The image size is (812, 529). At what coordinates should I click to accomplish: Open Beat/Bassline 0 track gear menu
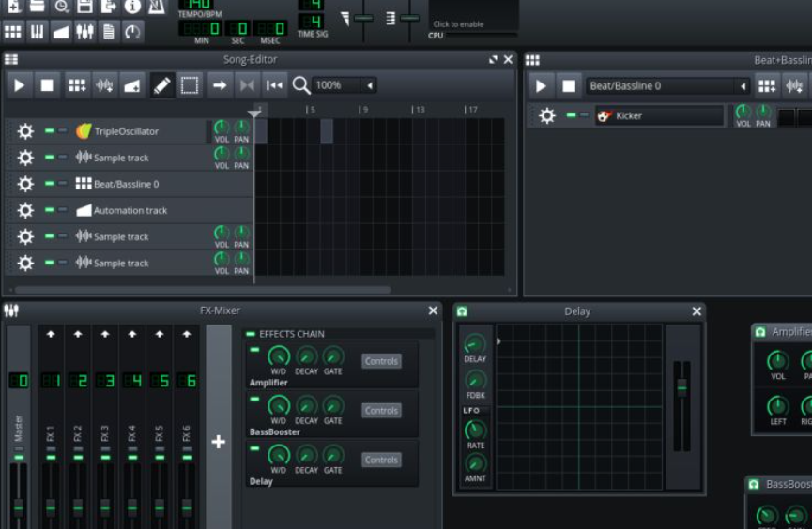pos(24,184)
